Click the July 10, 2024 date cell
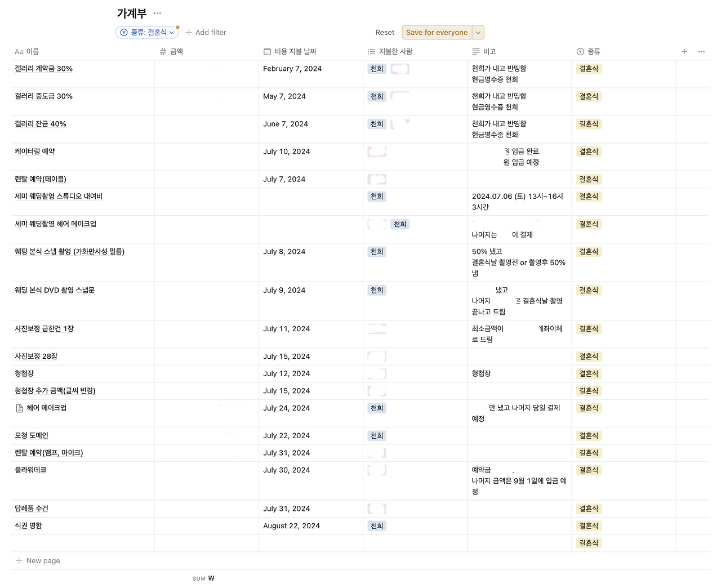 click(x=287, y=152)
